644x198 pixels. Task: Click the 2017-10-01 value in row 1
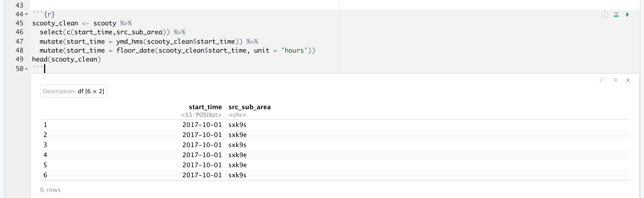[x=202, y=125]
